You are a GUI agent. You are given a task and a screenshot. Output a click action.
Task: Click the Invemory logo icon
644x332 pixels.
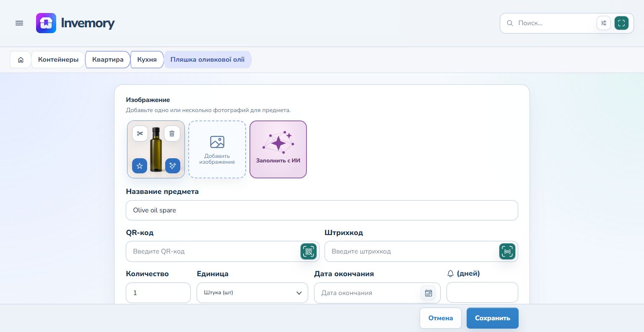click(46, 23)
